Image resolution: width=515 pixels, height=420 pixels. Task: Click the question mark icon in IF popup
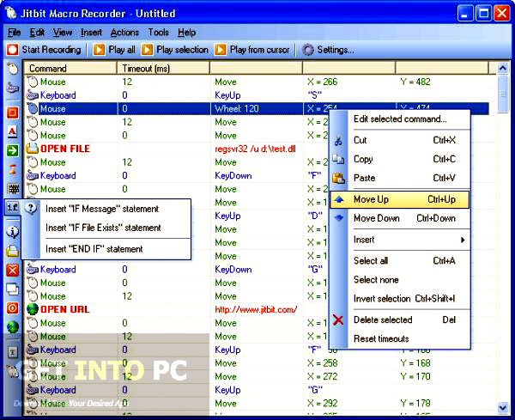tap(31, 208)
